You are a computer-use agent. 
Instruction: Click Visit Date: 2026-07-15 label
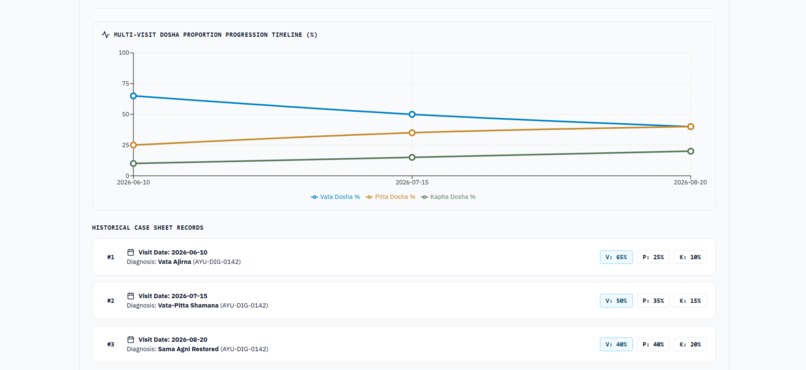(x=173, y=296)
